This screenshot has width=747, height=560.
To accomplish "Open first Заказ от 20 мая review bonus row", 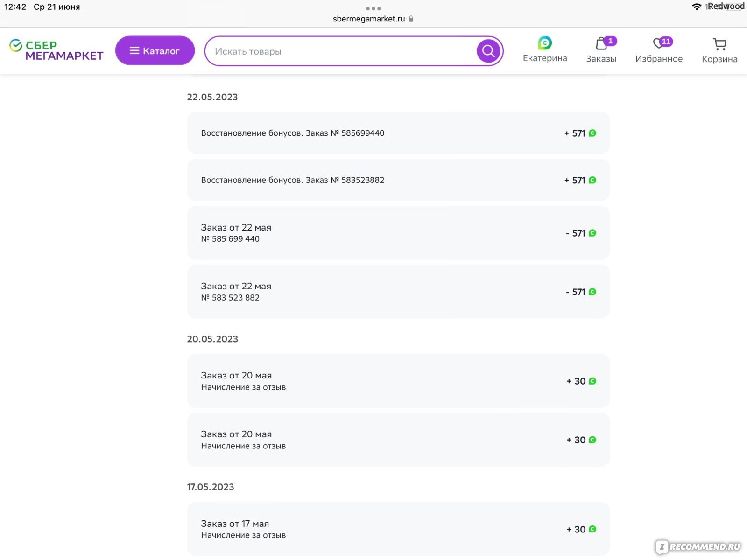I will (x=398, y=381).
